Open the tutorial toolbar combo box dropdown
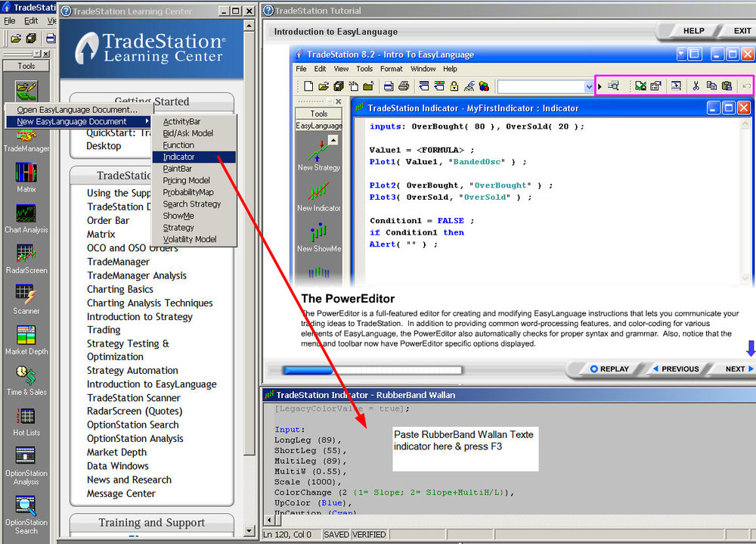Image resolution: width=756 pixels, height=544 pixels. [x=589, y=86]
